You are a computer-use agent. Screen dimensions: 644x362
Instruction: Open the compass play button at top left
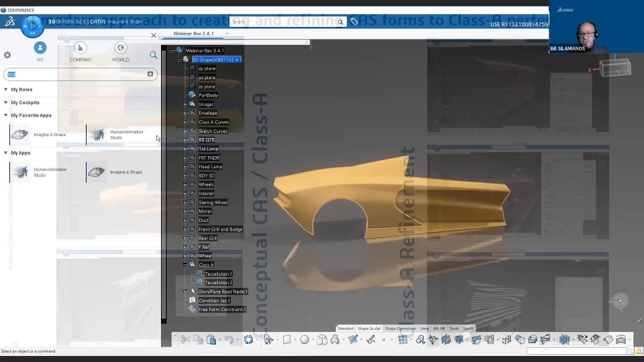(x=32, y=26)
